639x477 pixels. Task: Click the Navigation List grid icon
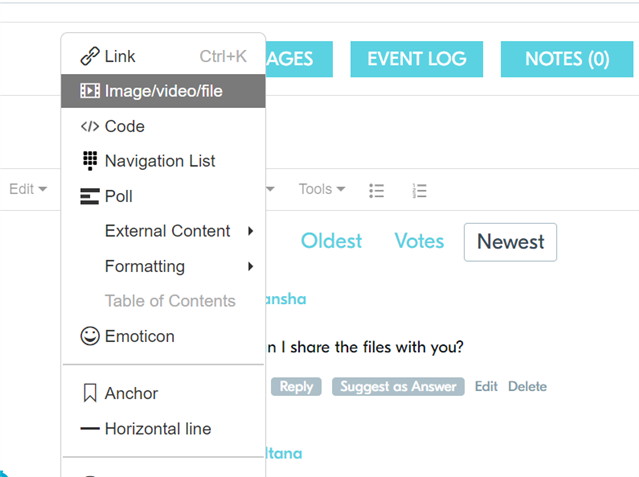click(x=90, y=161)
